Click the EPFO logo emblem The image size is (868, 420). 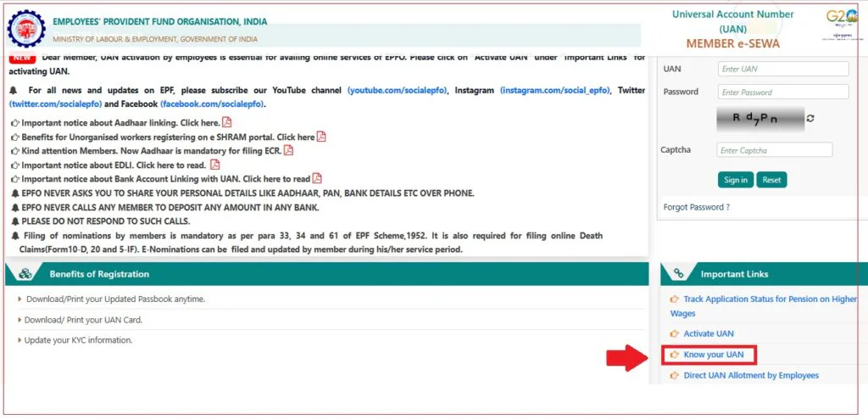pyautogui.click(x=26, y=29)
